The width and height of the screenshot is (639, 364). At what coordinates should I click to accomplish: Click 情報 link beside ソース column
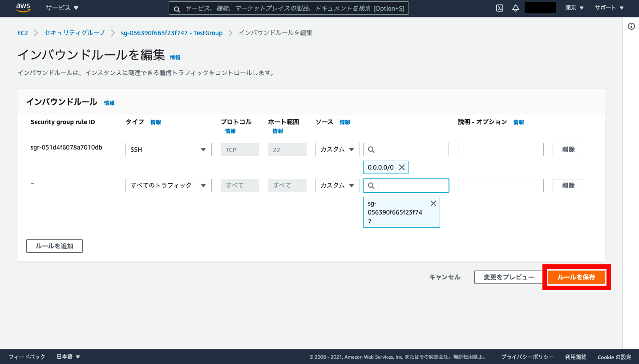coord(345,122)
